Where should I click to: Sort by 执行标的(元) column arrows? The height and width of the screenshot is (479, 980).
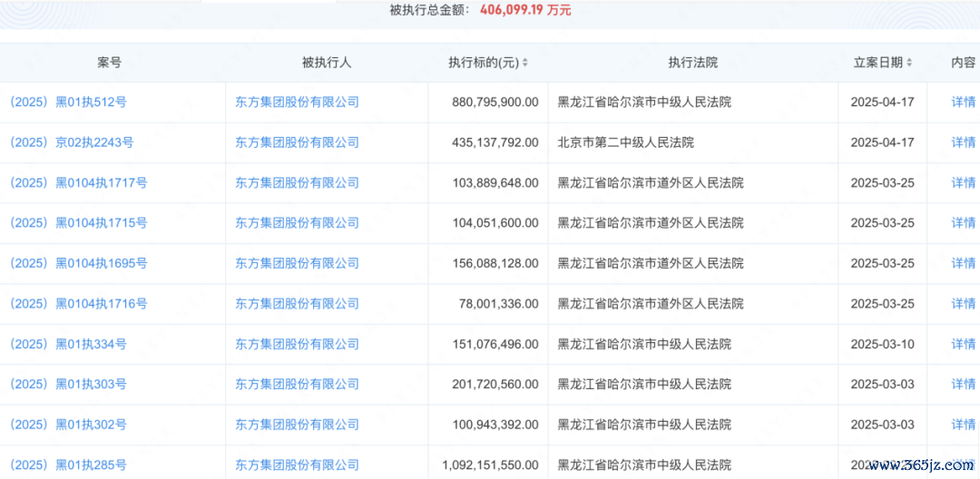coord(525,64)
